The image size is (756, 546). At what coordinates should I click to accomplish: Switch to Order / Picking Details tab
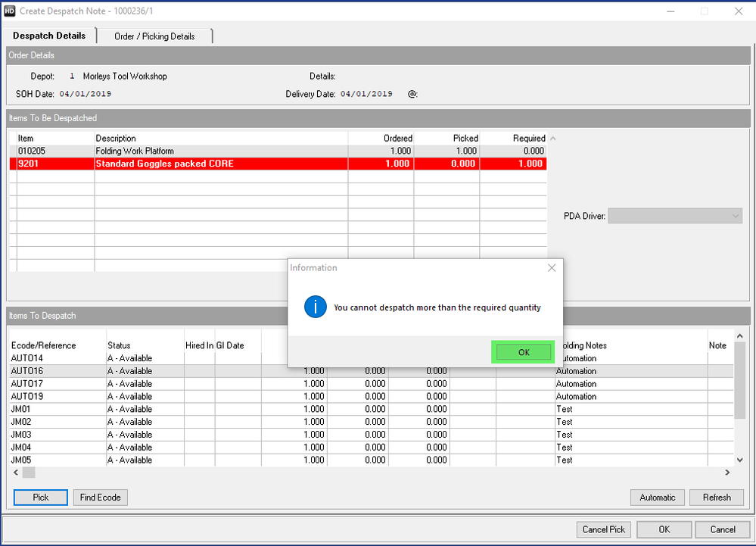tap(154, 36)
